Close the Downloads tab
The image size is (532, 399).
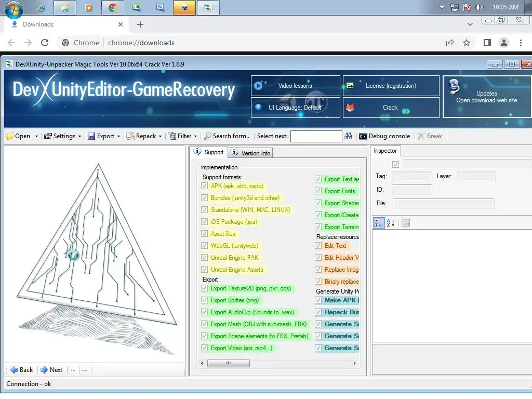(x=121, y=24)
